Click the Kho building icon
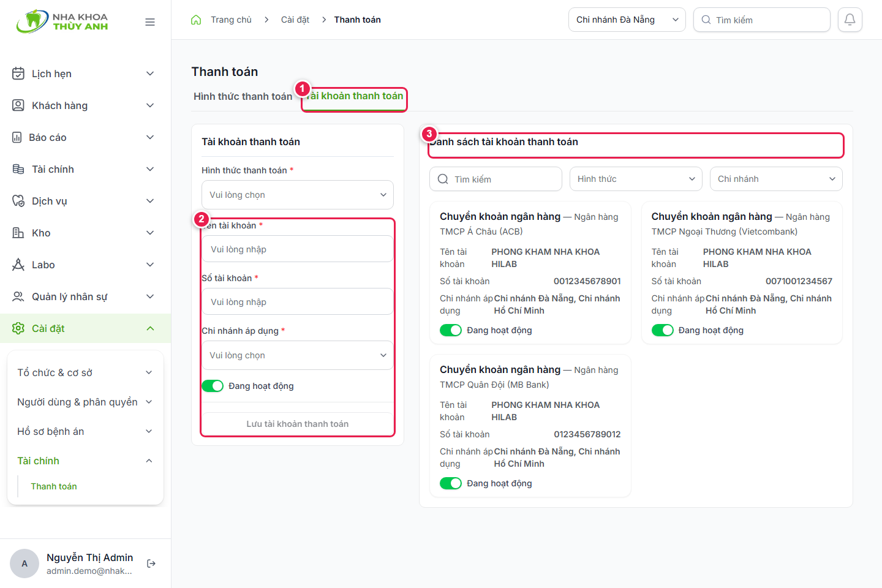The width and height of the screenshot is (882, 588). point(18,233)
